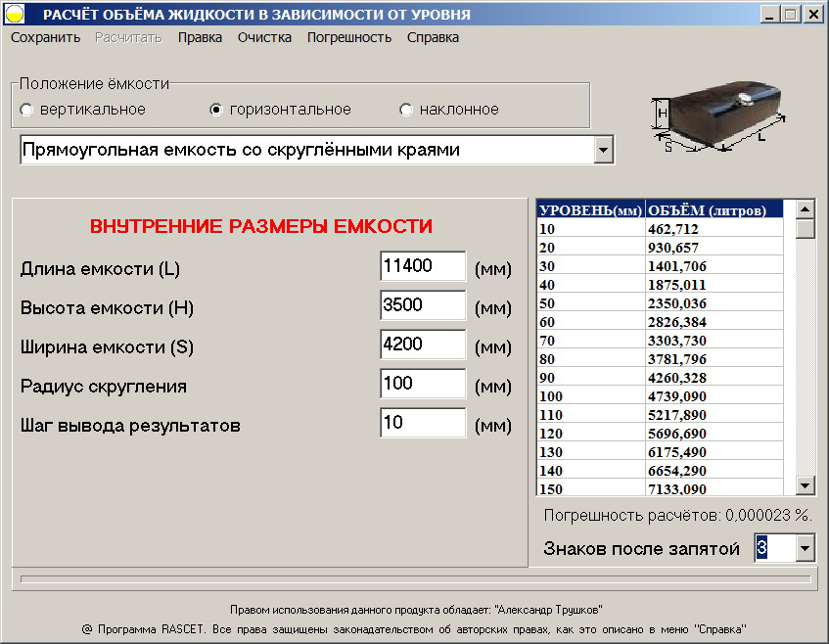Image resolution: width=829 pixels, height=644 pixels.
Task: Select the вертикальное tank position
Action: pos(26,111)
